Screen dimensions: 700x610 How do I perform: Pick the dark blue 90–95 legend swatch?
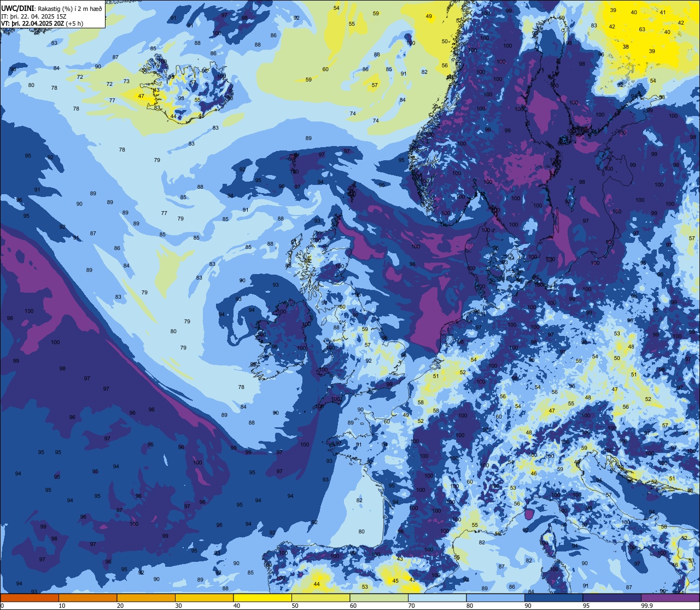tap(553, 597)
